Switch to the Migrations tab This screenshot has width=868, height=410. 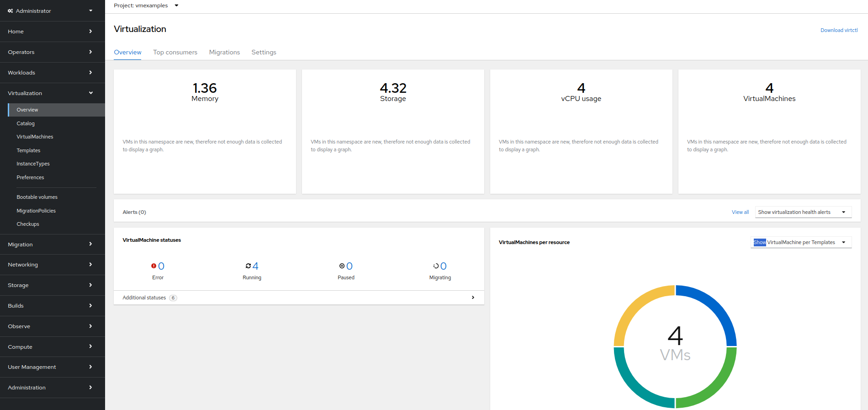tap(224, 52)
